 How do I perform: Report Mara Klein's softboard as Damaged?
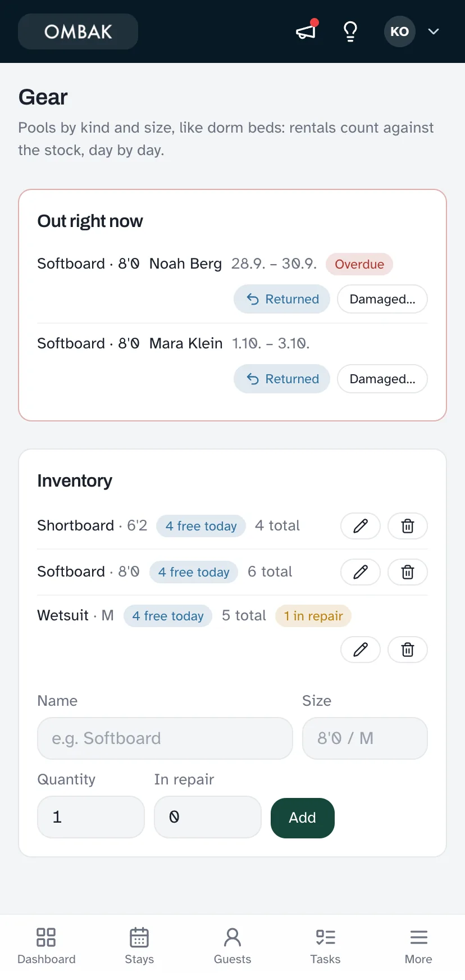382,379
